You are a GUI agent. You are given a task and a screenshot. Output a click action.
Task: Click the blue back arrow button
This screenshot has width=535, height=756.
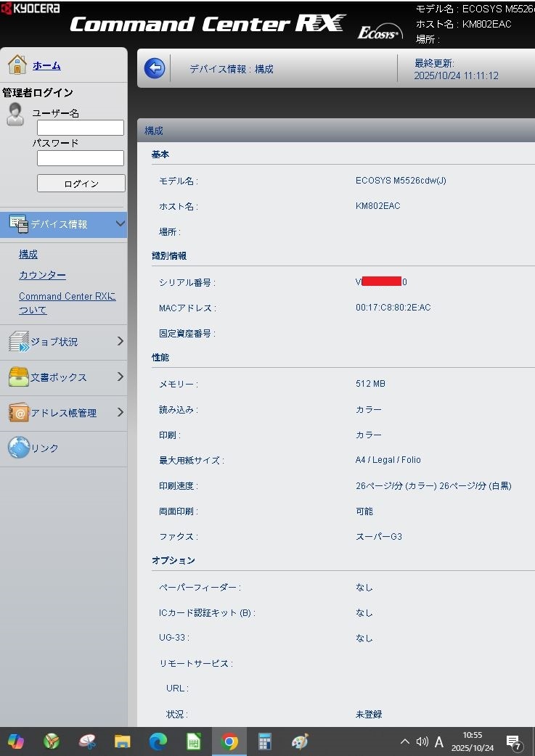click(x=155, y=68)
